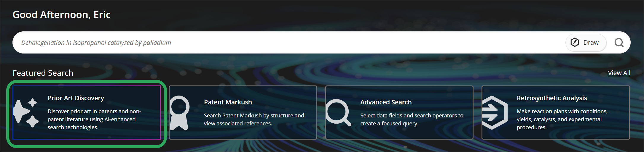Select the Retrosynthetic Analysis title
Image resolution: width=644 pixels, height=152 pixels.
coord(552,98)
